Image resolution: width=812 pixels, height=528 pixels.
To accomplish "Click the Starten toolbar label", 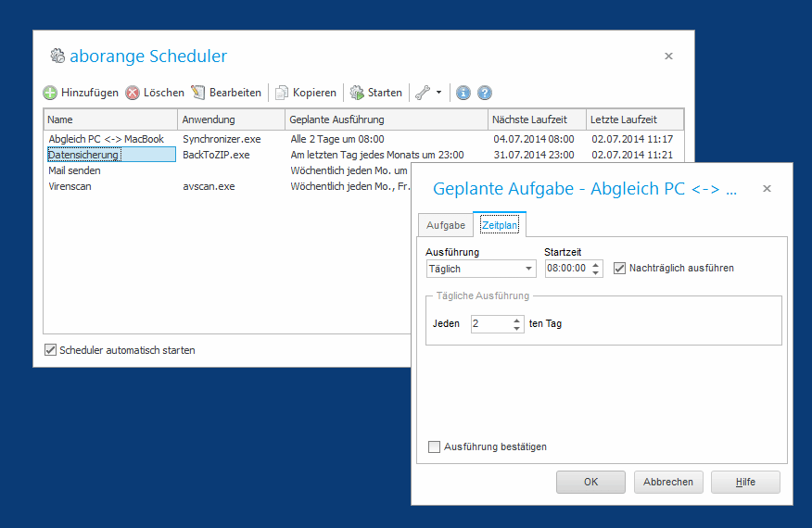I will coord(385,93).
